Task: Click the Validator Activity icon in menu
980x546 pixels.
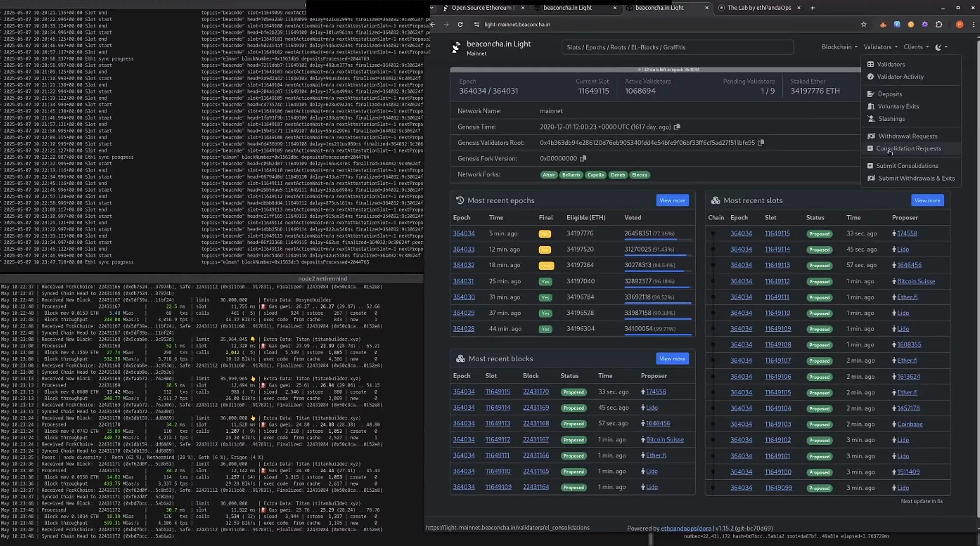Action: [870, 77]
